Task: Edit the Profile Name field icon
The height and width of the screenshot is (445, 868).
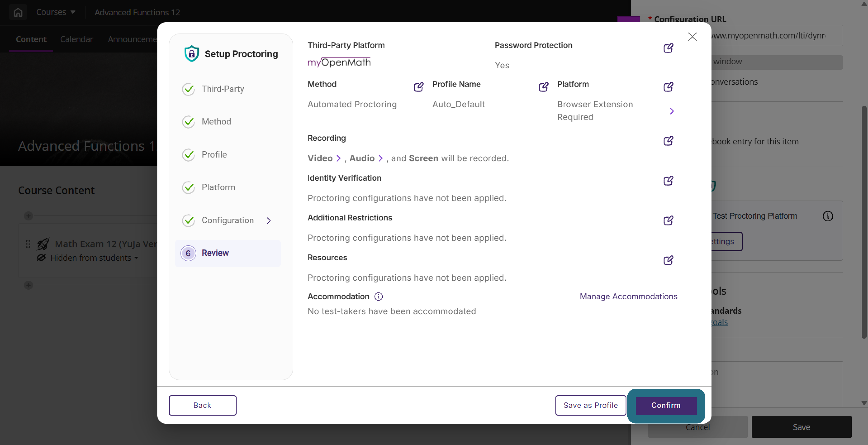Action: click(x=543, y=87)
